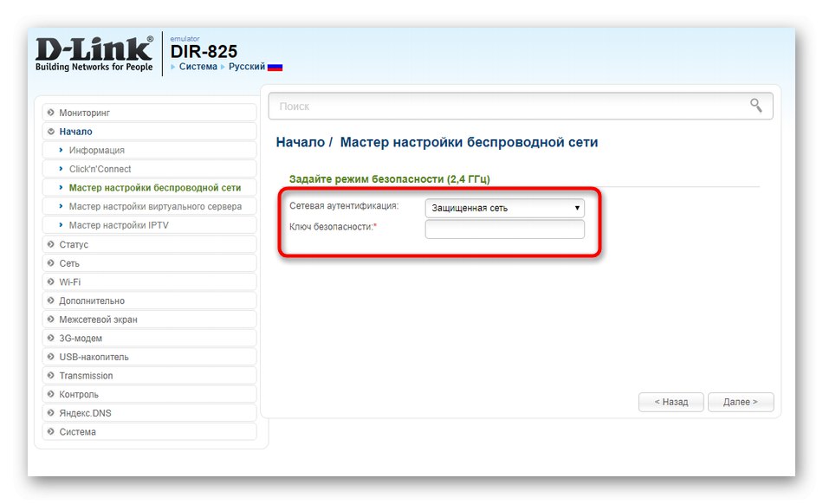Image resolution: width=823 pixels, height=504 pixels.
Task: Open the Сетевая аутентификация dropdown
Action: tap(504, 208)
